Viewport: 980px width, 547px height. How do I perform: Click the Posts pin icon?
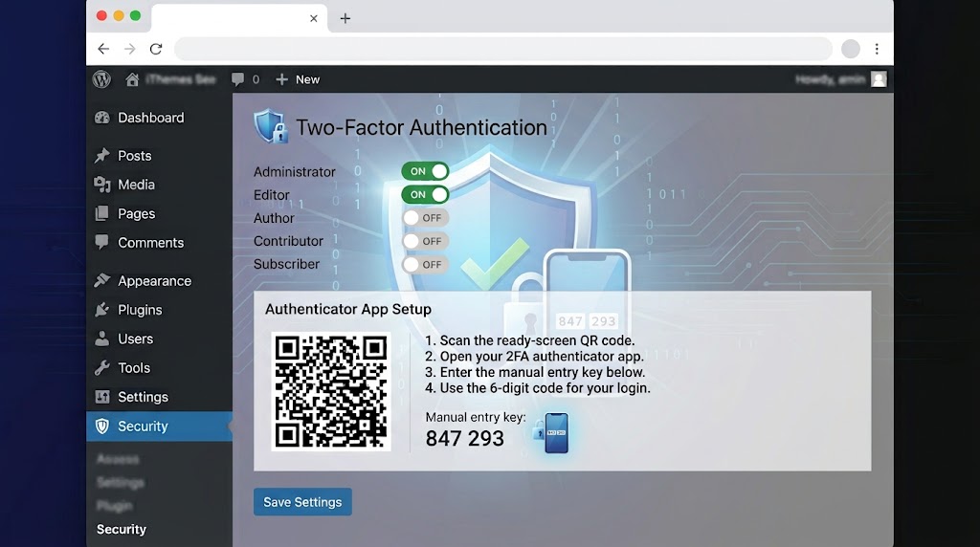point(101,156)
